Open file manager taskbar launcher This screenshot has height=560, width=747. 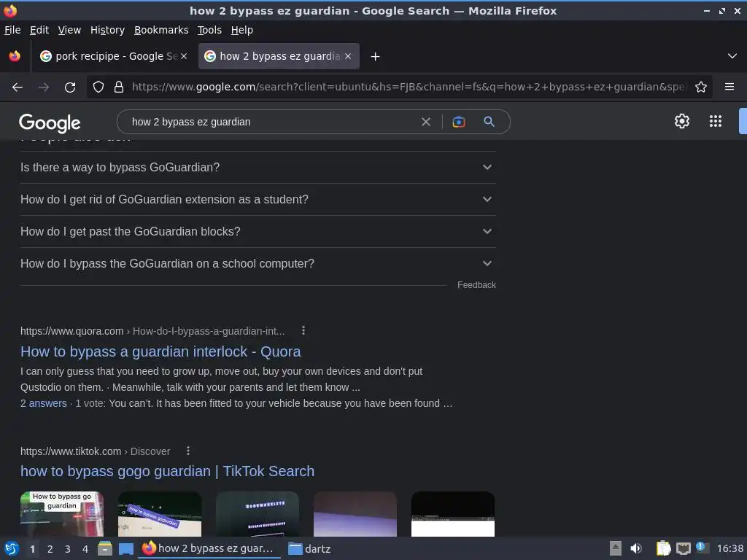pos(105,548)
